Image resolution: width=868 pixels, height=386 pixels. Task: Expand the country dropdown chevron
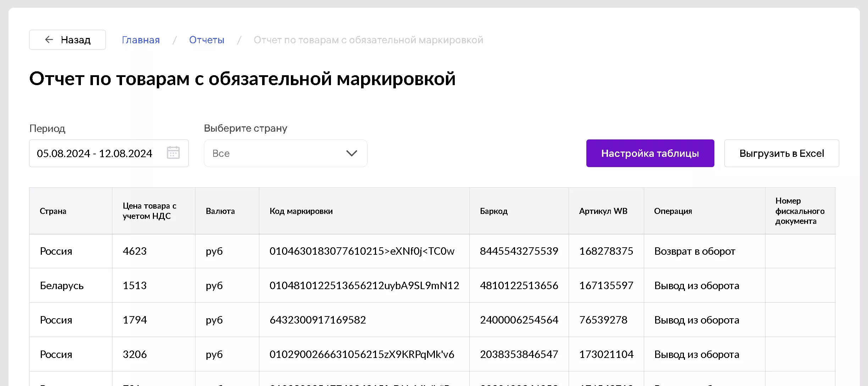click(x=352, y=153)
